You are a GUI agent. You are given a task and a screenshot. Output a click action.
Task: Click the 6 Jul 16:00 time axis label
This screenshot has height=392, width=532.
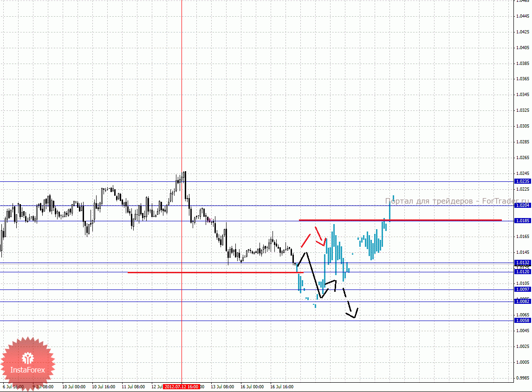pyautogui.click(x=13, y=387)
